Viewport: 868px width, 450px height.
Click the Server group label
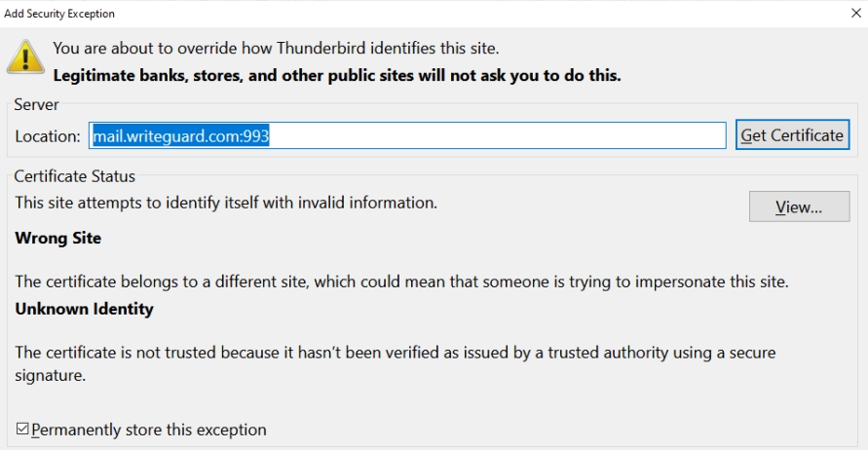(37, 104)
